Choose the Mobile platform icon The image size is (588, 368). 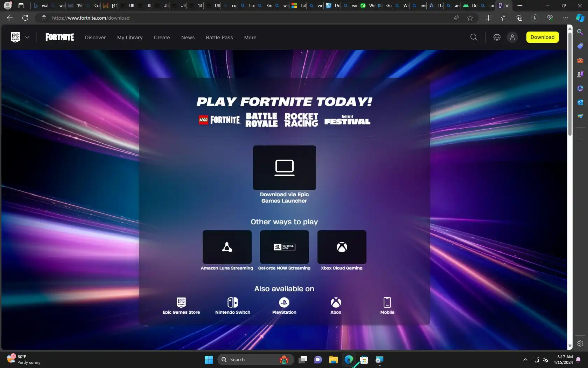tap(387, 302)
